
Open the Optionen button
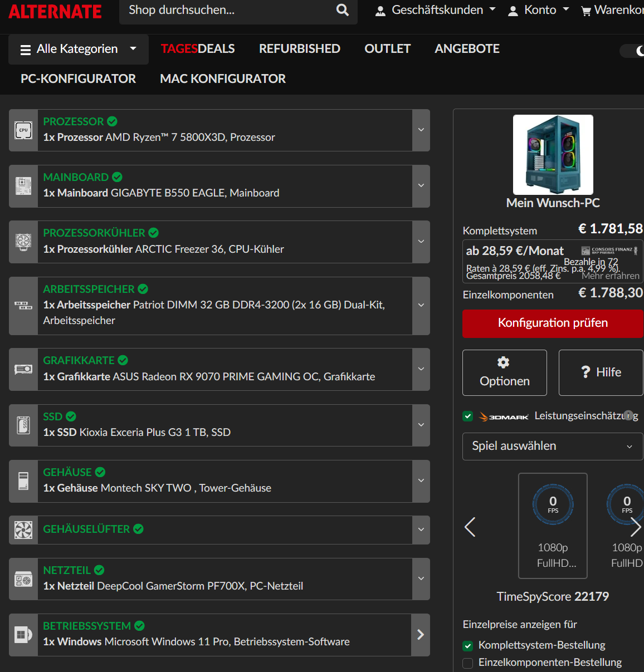click(505, 372)
